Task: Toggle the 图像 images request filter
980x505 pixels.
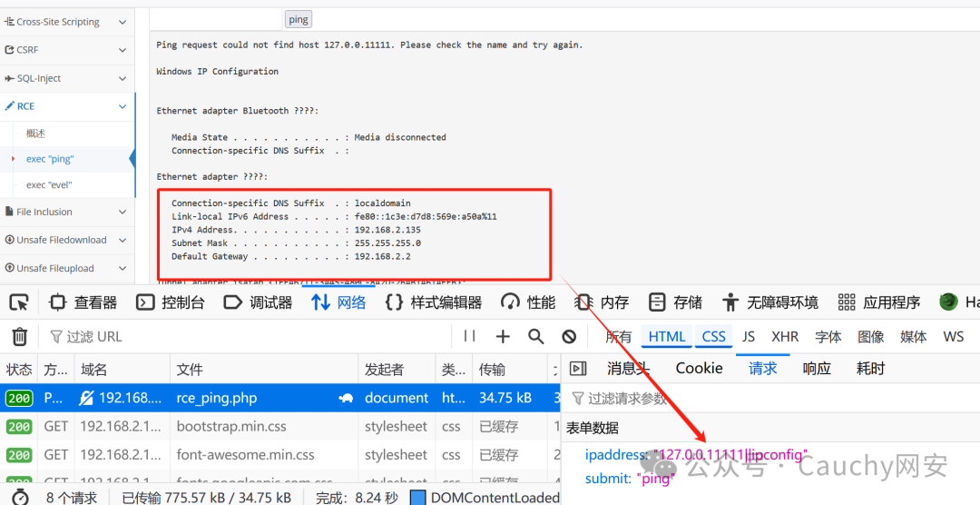Action: coord(870,337)
